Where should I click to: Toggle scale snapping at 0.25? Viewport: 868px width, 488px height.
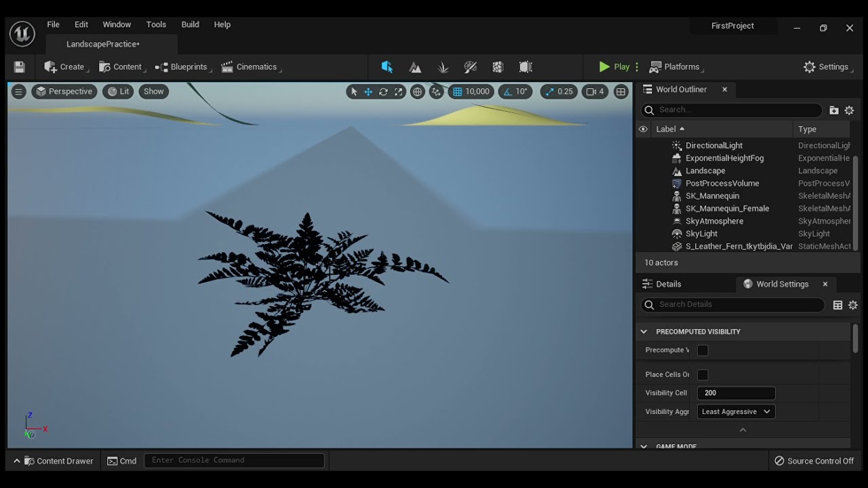click(x=559, y=91)
